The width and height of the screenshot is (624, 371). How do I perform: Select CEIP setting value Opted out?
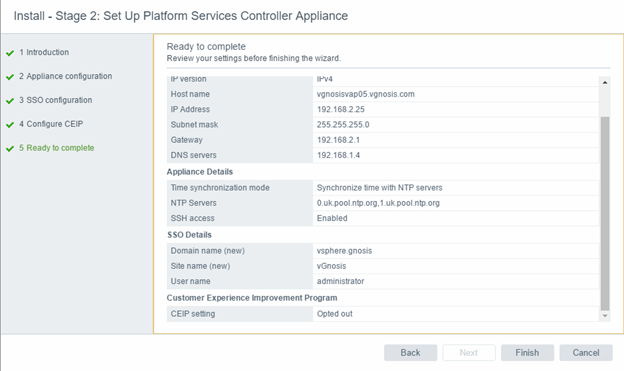(334, 314)
